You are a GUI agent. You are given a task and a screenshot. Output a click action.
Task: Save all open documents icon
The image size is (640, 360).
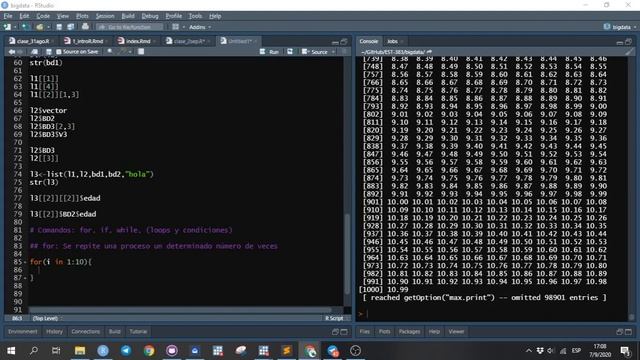pos(71,27)
